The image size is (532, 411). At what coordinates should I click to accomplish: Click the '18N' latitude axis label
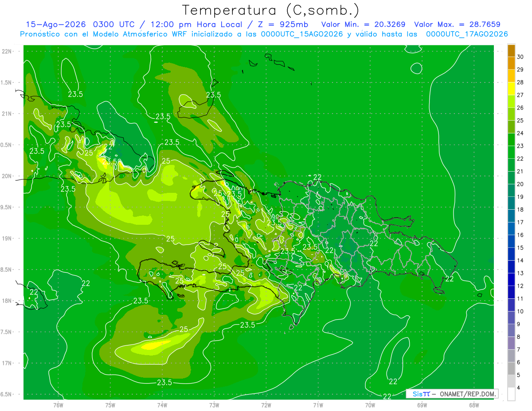6,301
